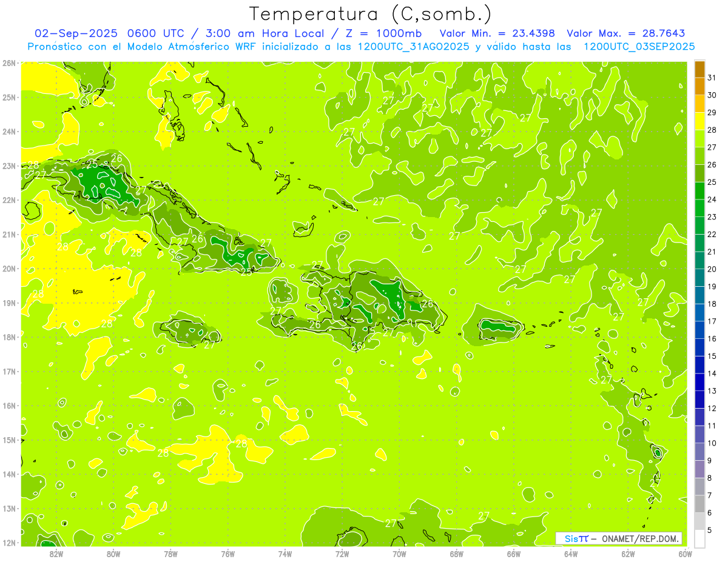This screenshot has height=562, width=728.
Task: Click the legend value "12"
Action: point(712,409)
